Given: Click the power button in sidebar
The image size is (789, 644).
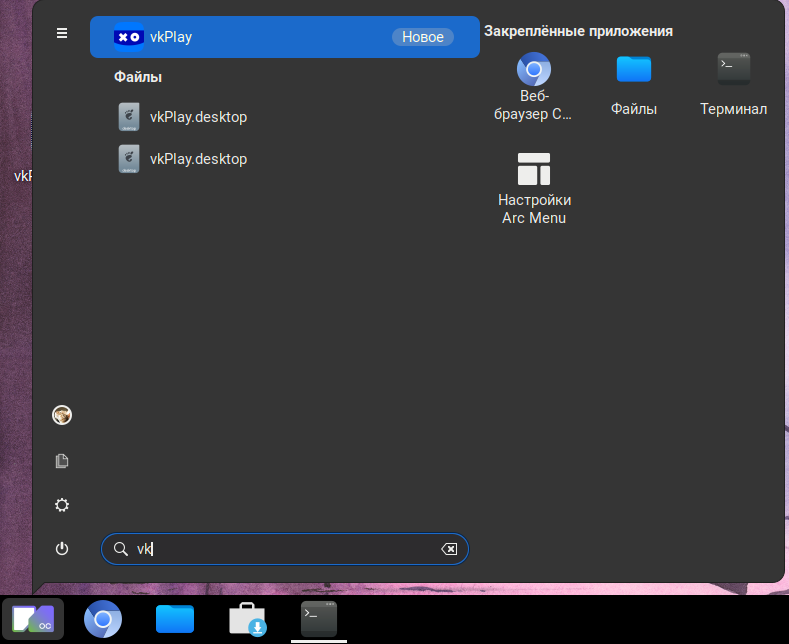Looking at the screenshot, I should tap(62, 549).
